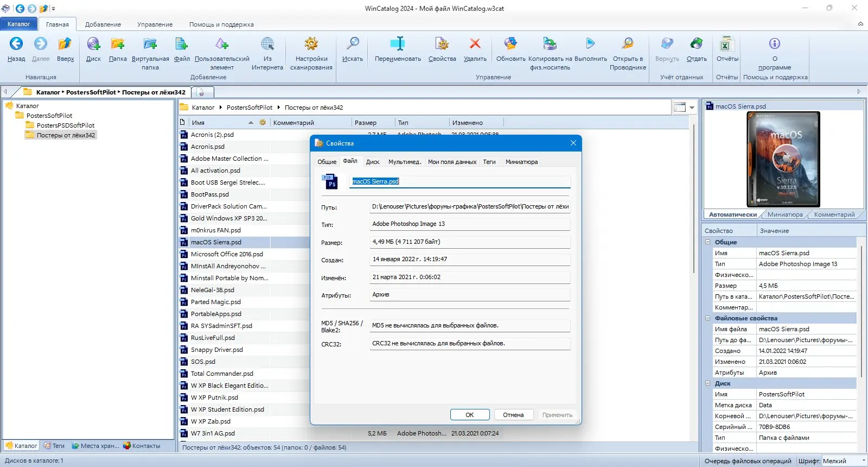This screenshot has height=467, width=868.
Task: Click the file name input field
Action: click(x=460, y=181)
